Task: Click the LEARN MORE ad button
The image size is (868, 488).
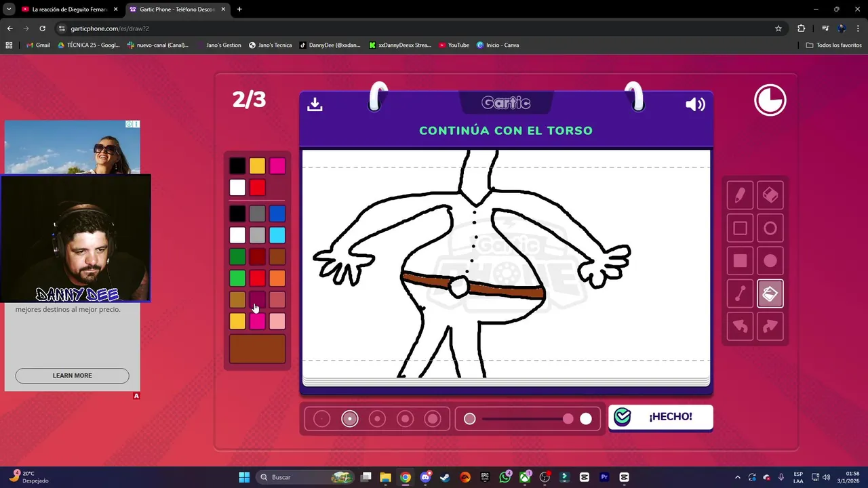Action: point(72,375)
